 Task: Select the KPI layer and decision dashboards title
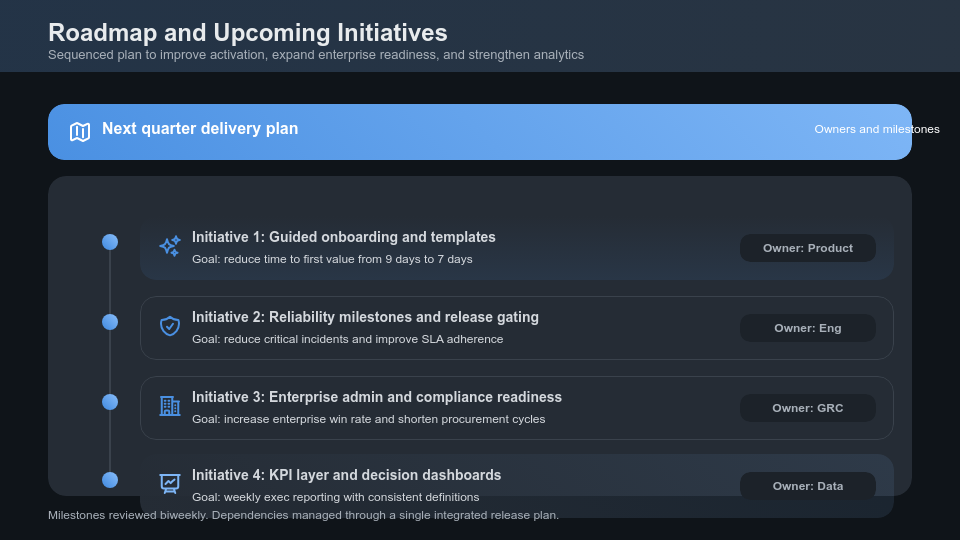pos(346,475)
